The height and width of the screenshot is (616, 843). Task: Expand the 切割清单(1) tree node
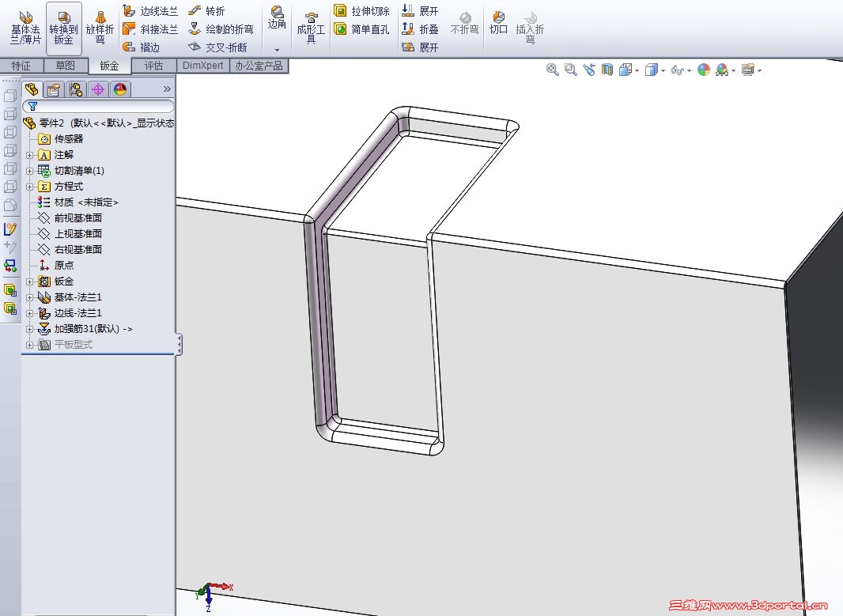[29, 170]
